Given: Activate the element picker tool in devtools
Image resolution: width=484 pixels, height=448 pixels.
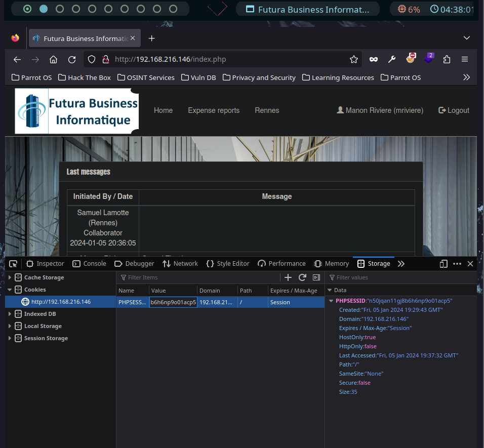Looking at the screenshot, I should 13,264.
